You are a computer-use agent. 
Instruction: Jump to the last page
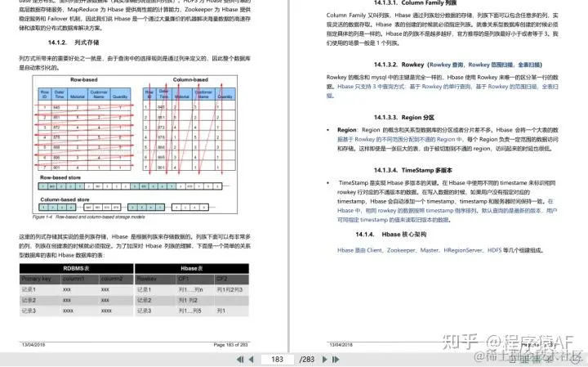coord(336,360)
